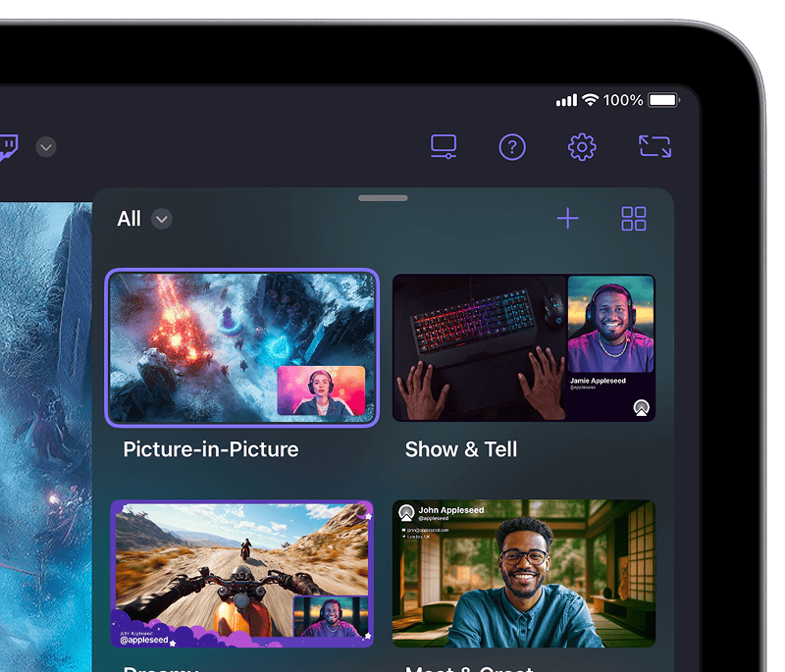The width and height of the screenshot is (785, 672).
Task: Expand the All filter dropdown chevron
Action: (162, 219)
